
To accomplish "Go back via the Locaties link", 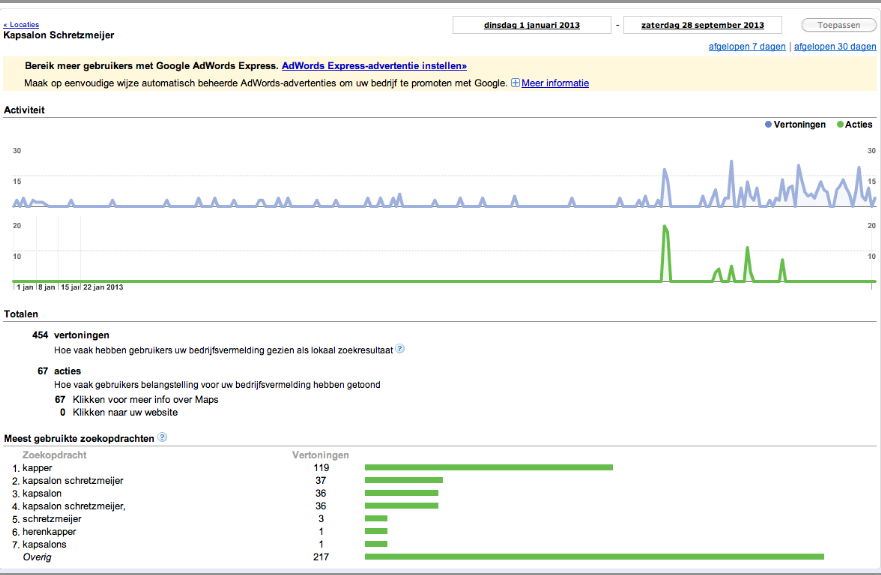I will tap(21, 25).
